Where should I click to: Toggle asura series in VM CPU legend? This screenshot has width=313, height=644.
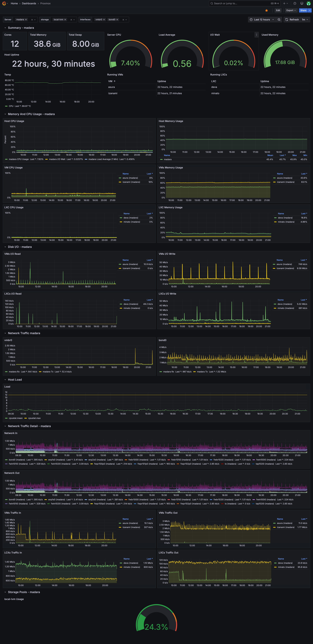pyautogui.click(x=130, y=178)
